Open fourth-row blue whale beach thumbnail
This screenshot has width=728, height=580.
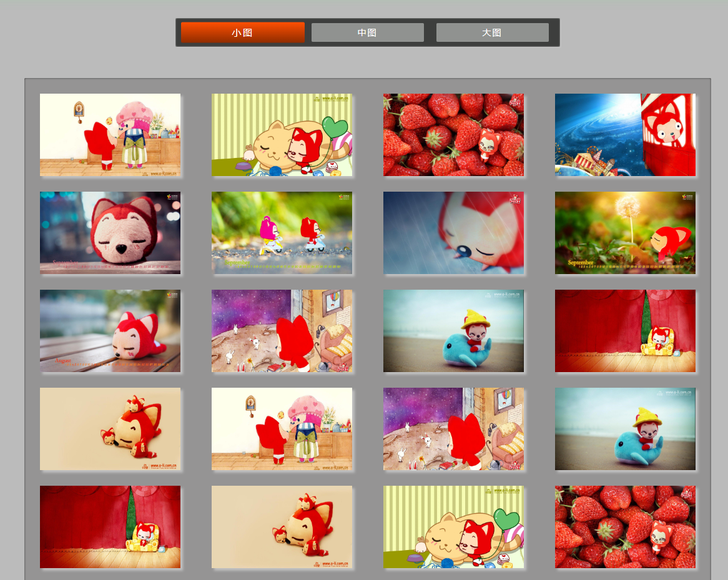(625, 429)
